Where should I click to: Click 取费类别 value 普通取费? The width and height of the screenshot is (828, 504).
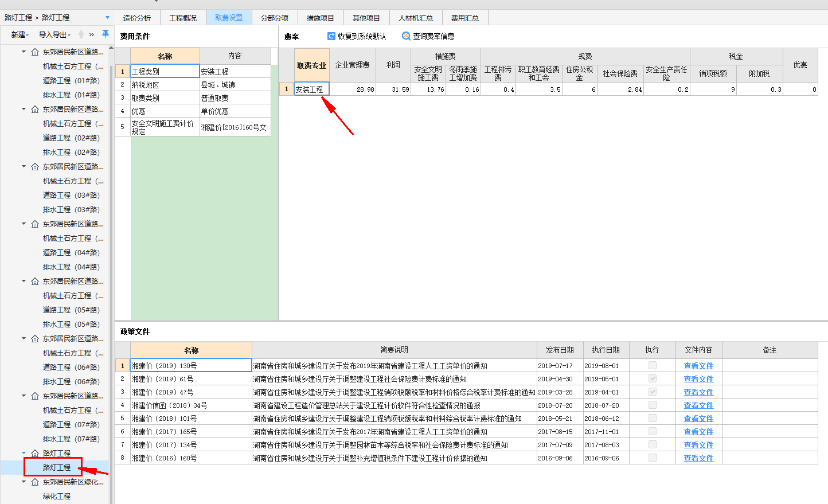pyautogui.click(x=235, y=98)
